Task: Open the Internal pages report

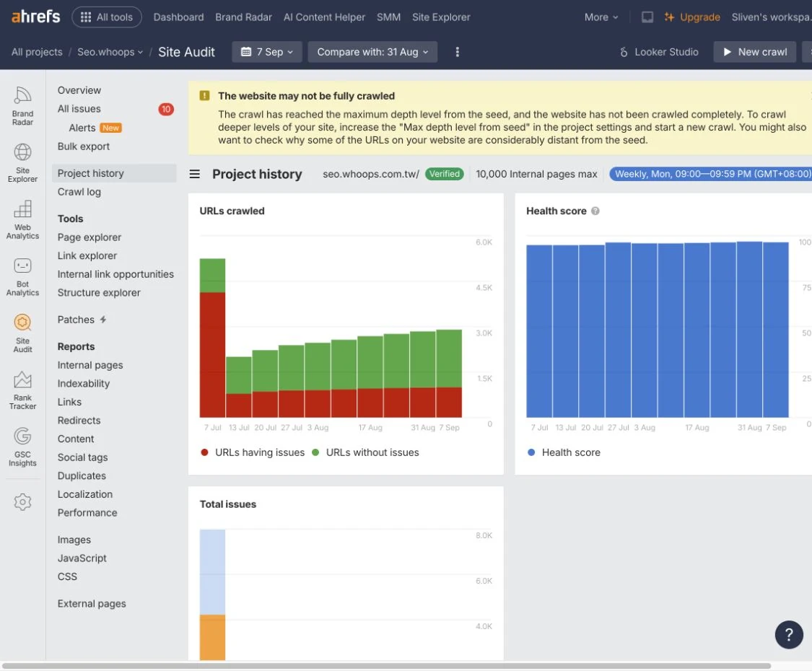Action: click(x=90, y=365)
